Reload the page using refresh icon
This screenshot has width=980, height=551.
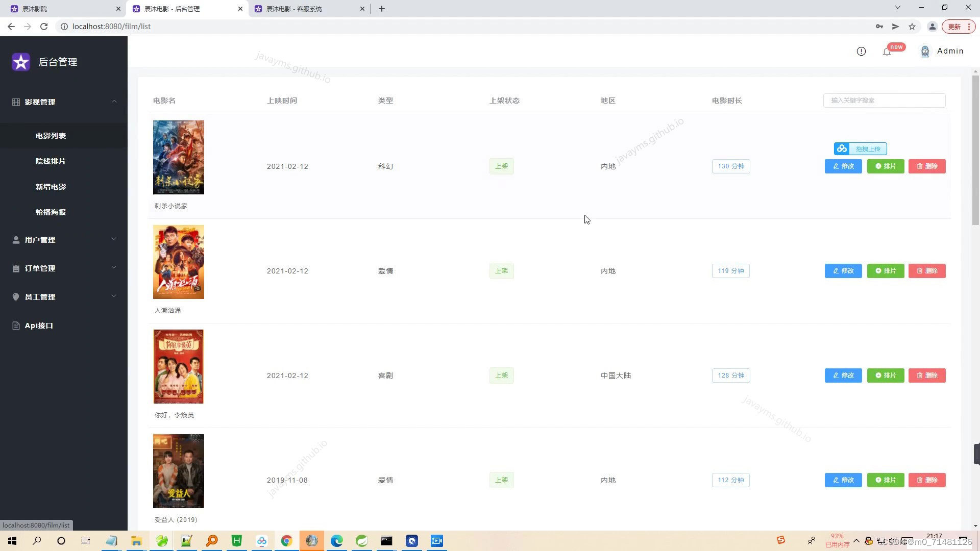tap(44, 27)
